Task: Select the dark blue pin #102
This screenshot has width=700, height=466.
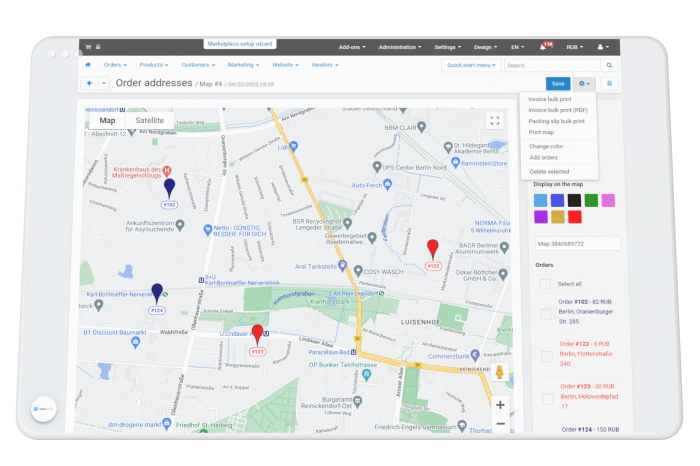Action: pyautogui.click(x=169, y=188)
